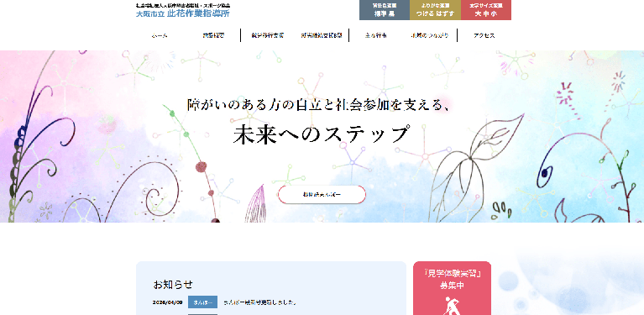
Task: Open the 就労継続支援B型 menu item
Action: (x=322, y=35)
